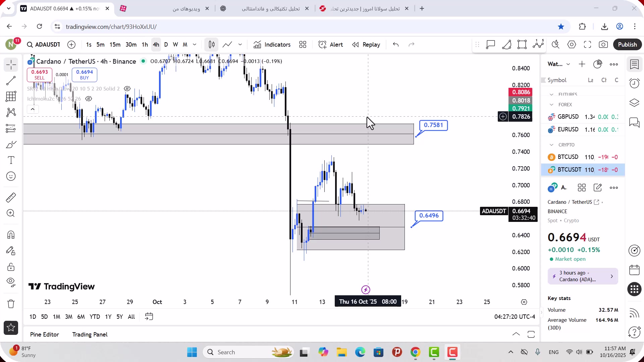Open the Indicators dialog
Viewport: 644px width, 362px height.
(x=272, y=45)
